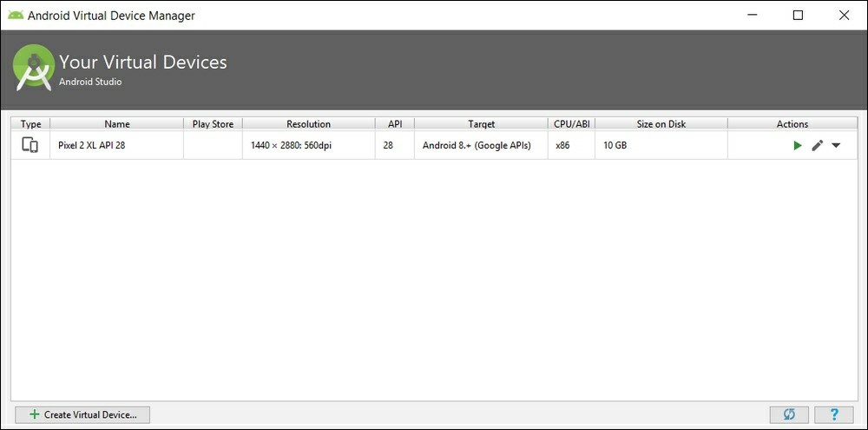This screenshot has width=868, height=430.
Task: Click the Actions column header
Action: pyautogui.click(x=792, y=124)
